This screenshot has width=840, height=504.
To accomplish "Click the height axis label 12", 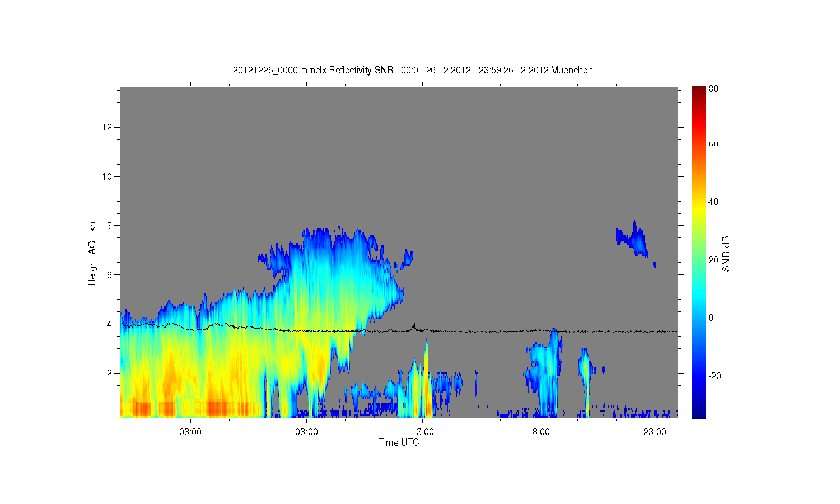I will (108, 128).
